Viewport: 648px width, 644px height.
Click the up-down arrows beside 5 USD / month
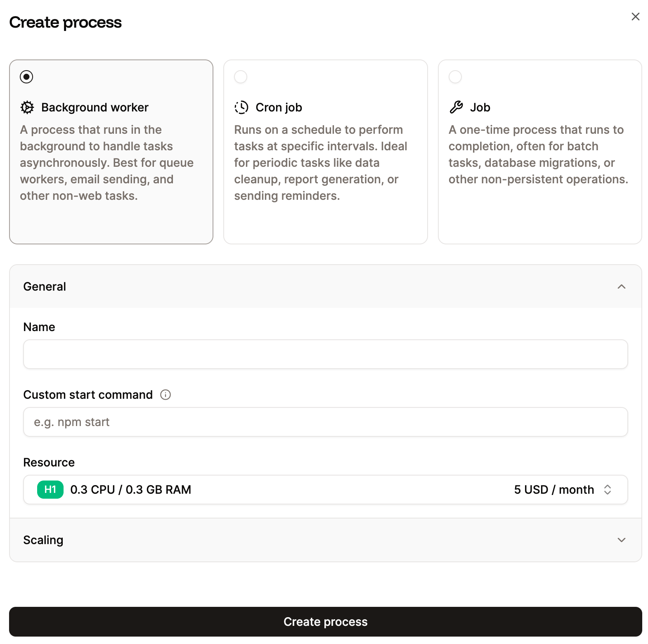tap(608, 490)
